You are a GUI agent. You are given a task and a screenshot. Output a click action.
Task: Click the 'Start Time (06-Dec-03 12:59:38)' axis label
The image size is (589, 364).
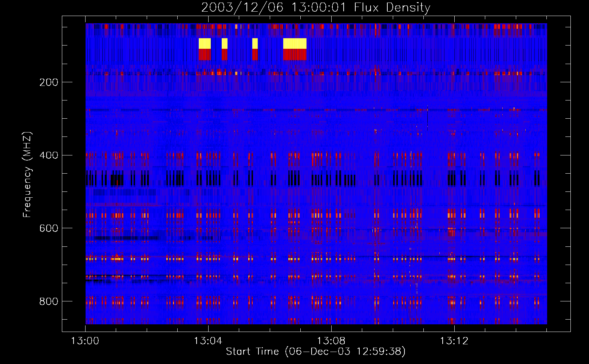click(316, 352)
